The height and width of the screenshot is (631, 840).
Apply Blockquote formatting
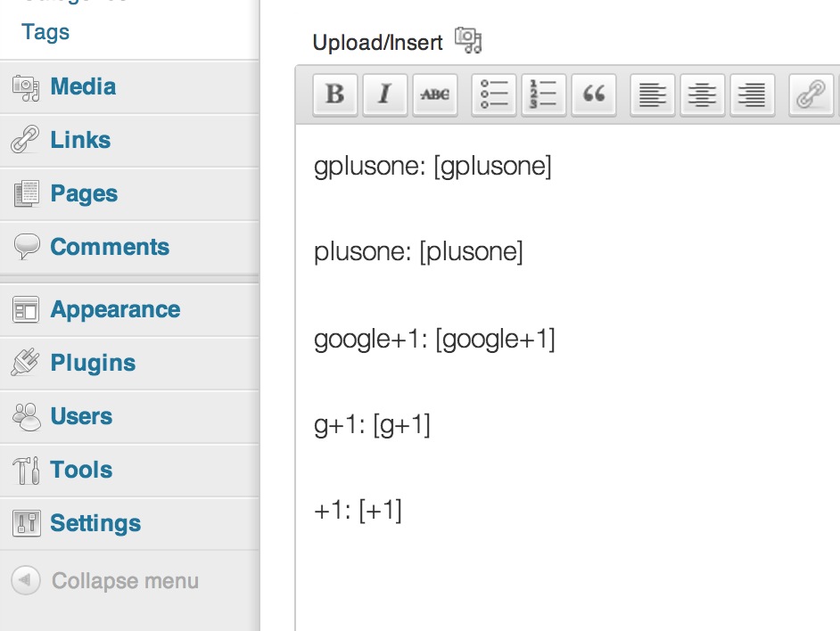(593, 94)
